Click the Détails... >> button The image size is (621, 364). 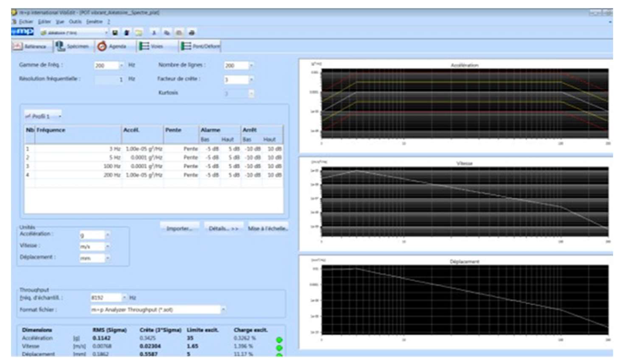coord(224,229)
